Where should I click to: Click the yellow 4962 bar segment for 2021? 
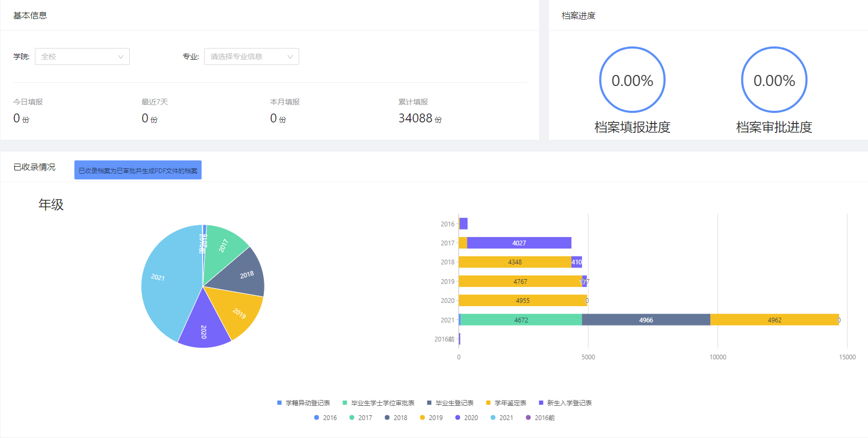pos(775,320)
